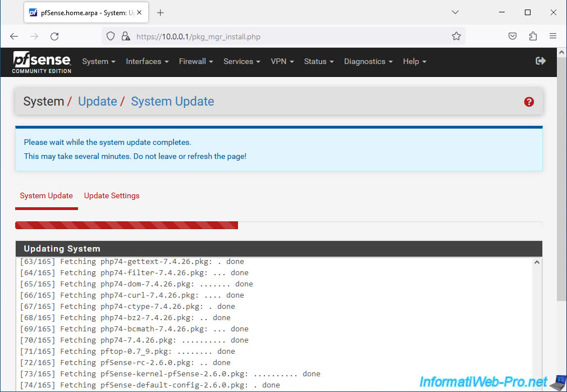Image resolution: width=567 pixels, height=392 pixels.
Task: Open the browser extensions puzzle icon
Action: 533,36
